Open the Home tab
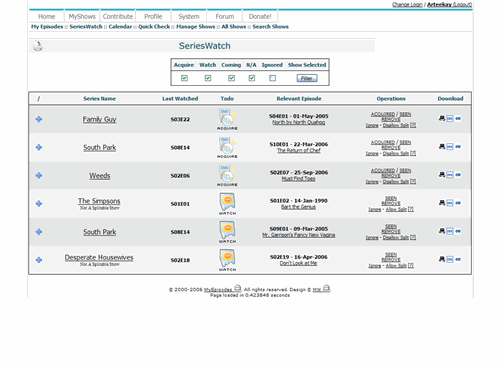The width and height of the screenshot is (500, 368). coord(46,16)
